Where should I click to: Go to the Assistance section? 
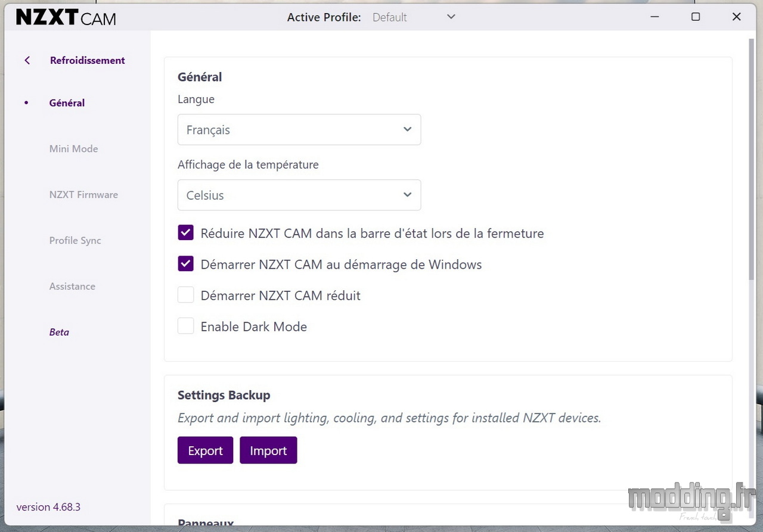pos(72,287)
